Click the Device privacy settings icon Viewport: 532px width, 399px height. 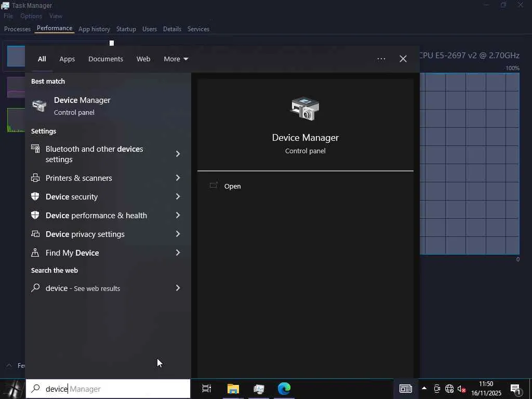click(x=35, y=234)
